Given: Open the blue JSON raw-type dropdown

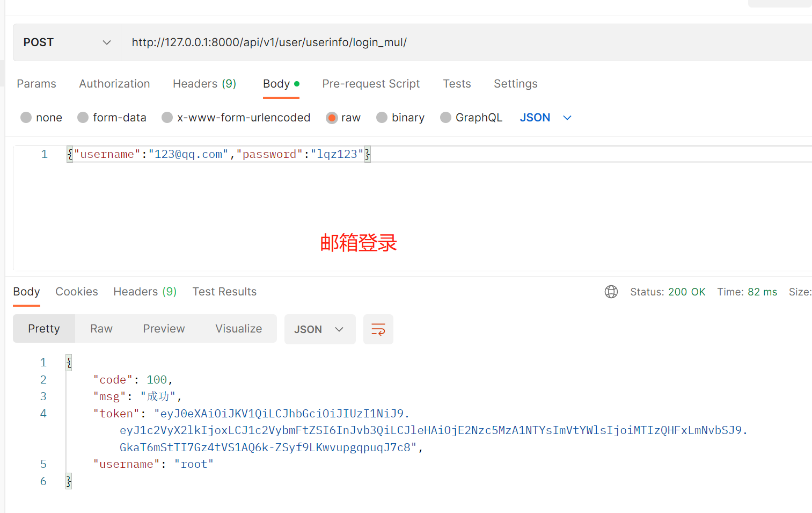Looking at the screenshot, I should pos(546,118).
